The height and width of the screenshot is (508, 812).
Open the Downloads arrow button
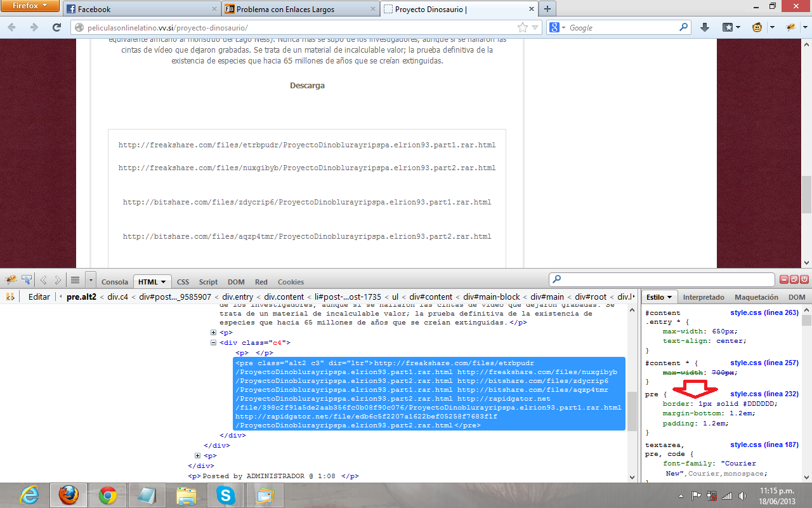click(x=704, y=27)
